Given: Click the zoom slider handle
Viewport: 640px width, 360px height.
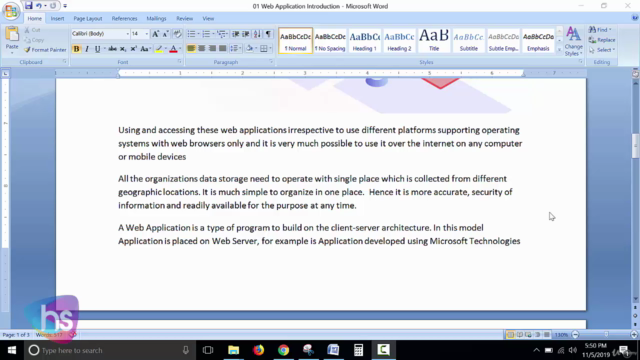Looking at the screenshot, I should tap(606, 335).
